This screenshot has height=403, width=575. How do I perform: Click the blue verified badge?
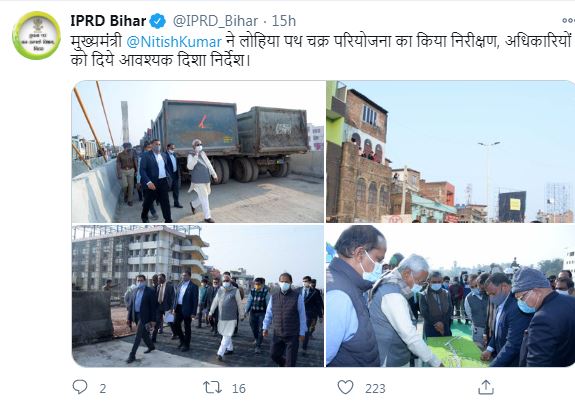[157, 21]
